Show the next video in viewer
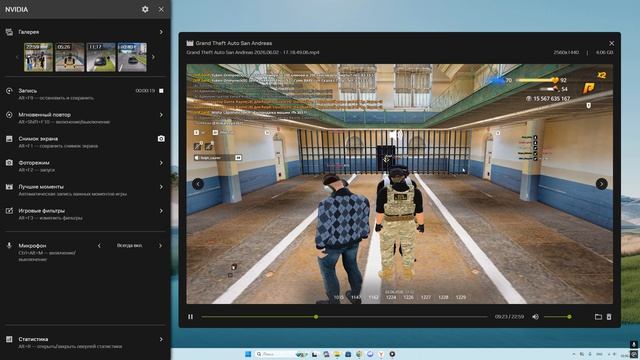This screenshot has height=360, width=640. coord(601,184)
